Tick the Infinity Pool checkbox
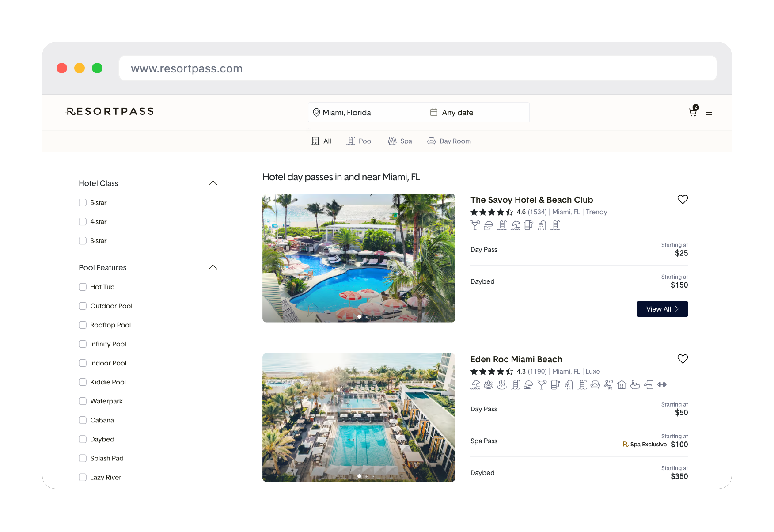This screenshot has height=532, width=774. point(83,344)
